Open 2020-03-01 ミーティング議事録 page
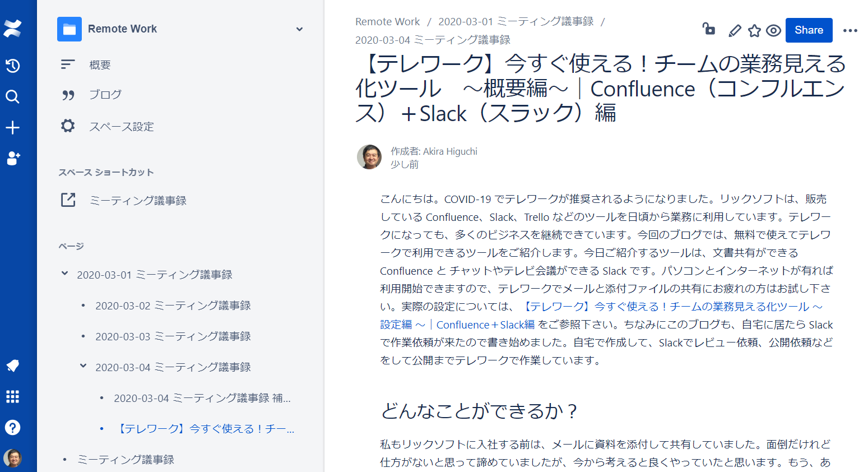This screenshot has width=868, height=472. (x=155, y=275)
